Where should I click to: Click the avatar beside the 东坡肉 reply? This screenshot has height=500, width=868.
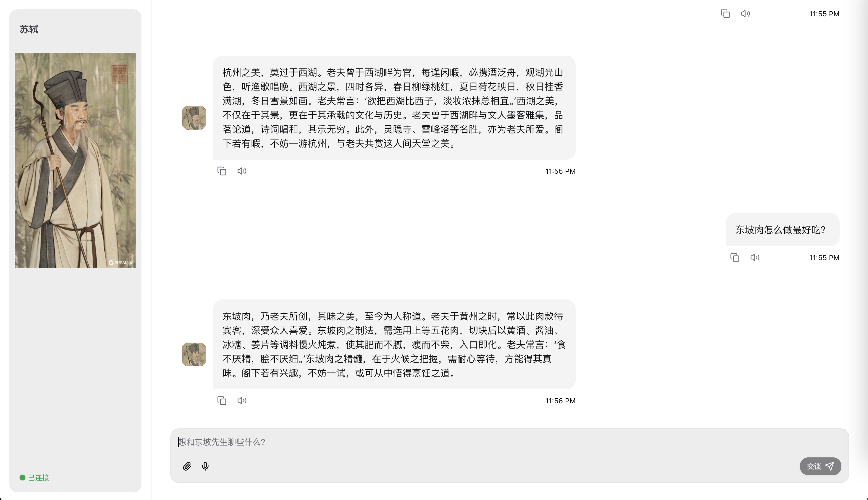coord(194,354)
